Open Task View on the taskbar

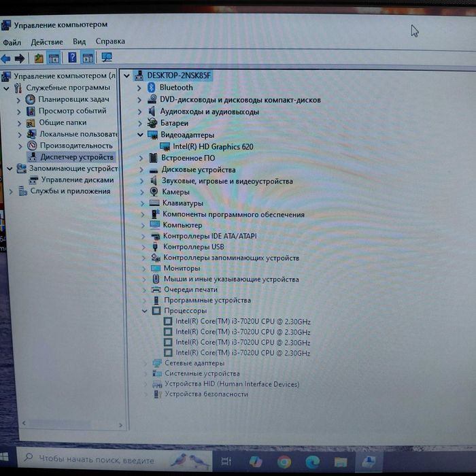pyautogui.click(x=226, y=461)
